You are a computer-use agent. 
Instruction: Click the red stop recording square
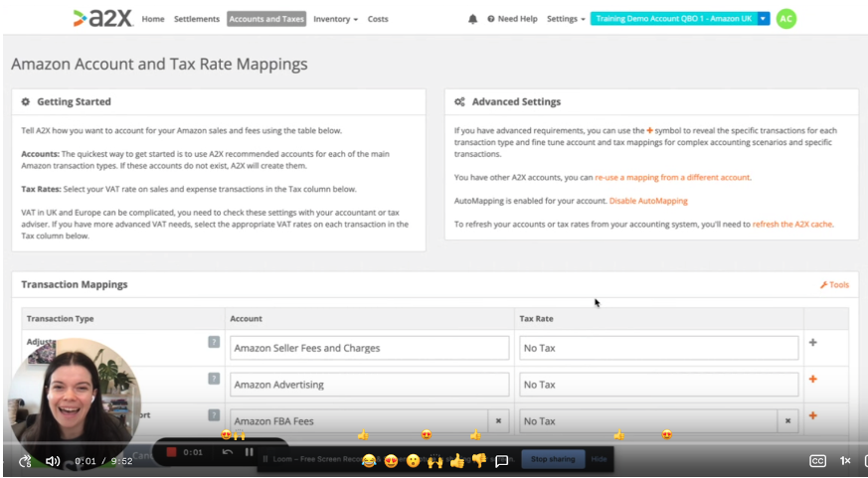point(172,452)
